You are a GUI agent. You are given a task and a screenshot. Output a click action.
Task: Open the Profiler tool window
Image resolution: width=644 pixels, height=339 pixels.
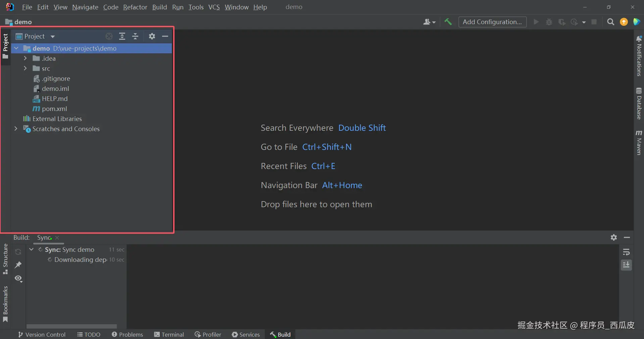coord(208,335)
